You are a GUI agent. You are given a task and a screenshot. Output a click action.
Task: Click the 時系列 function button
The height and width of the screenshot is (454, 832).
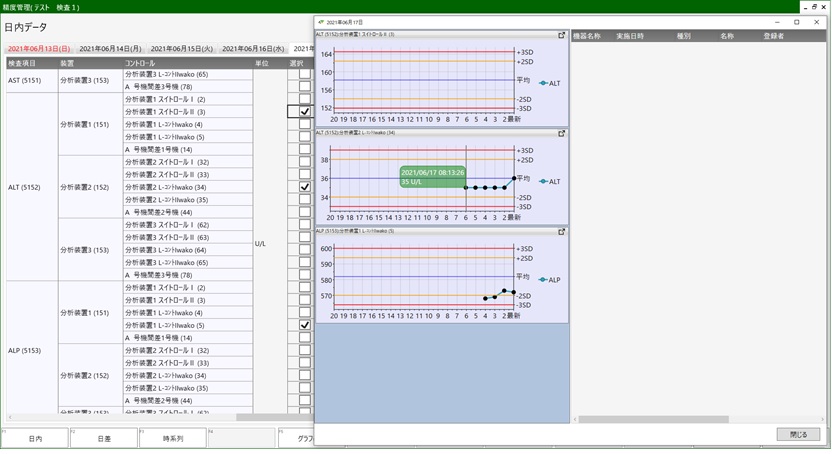pyautogui.click(x=173, y=438)
